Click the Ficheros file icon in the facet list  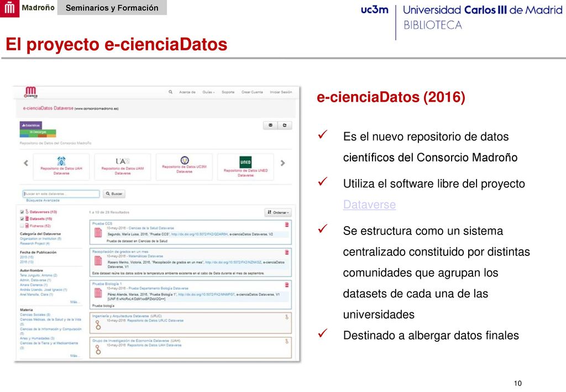coord(27,226)
